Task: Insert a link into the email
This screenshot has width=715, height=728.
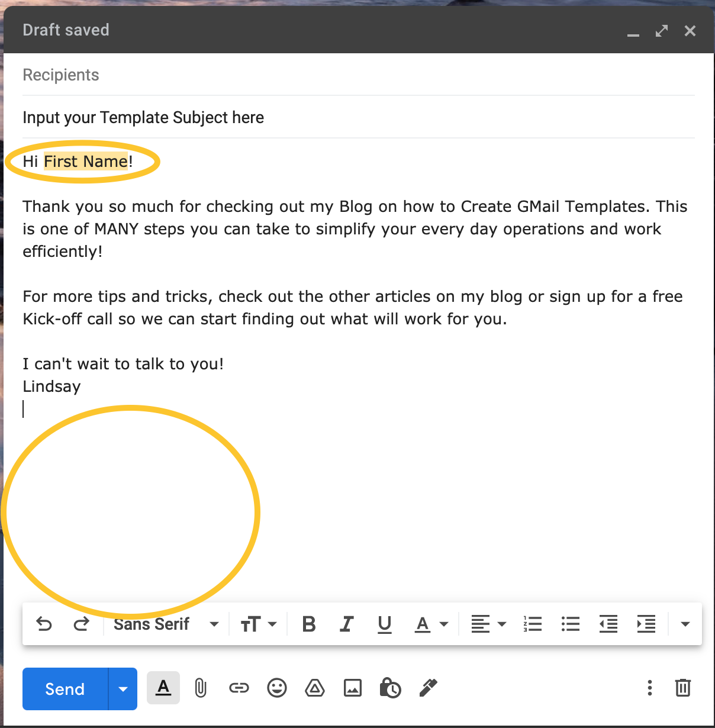Action: tap(239, 688)
